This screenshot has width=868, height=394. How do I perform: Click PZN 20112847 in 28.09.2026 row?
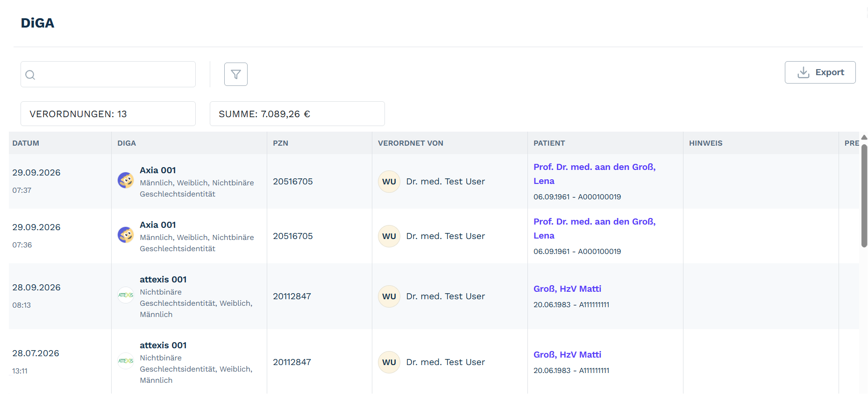292,296
